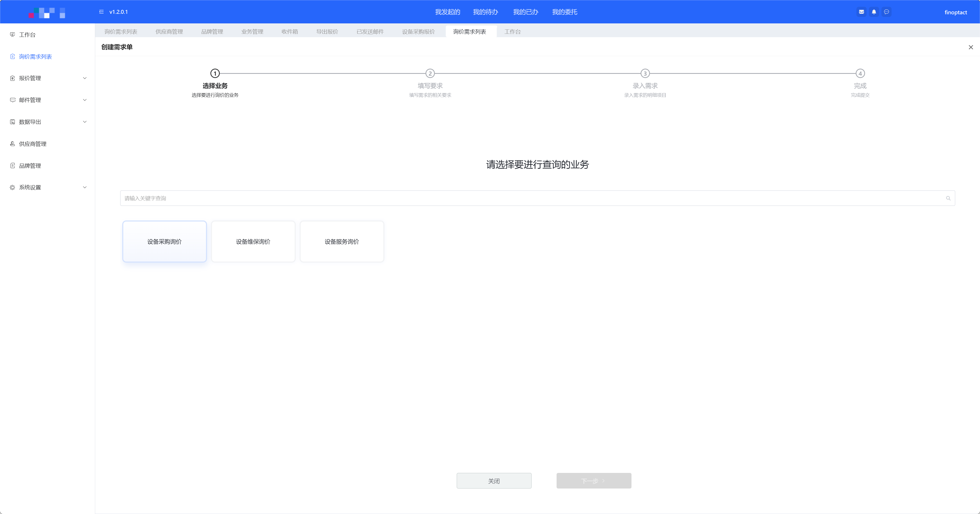Open 我的待办 in the top navigation
The width and height of the screenshot is (980, 514).
click(485, 12)
